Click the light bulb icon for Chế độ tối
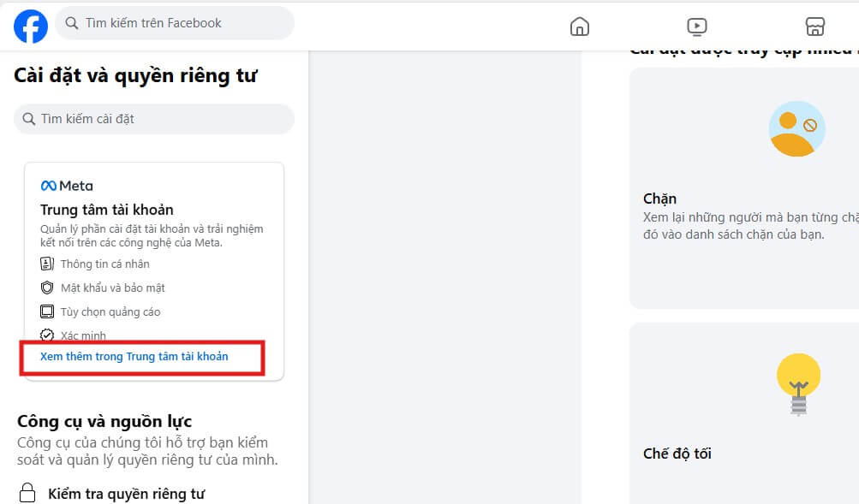 click(796, 377)
